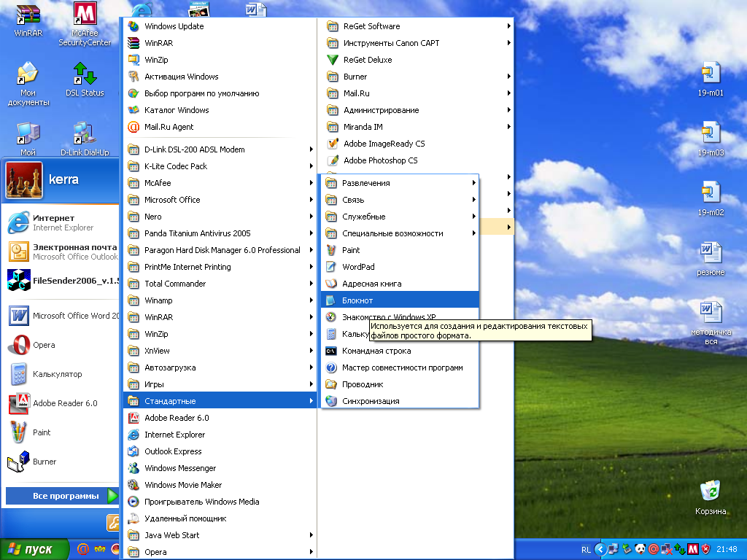Open the Автозагрузка program group
747x560 pixels.
coord(220,367)
